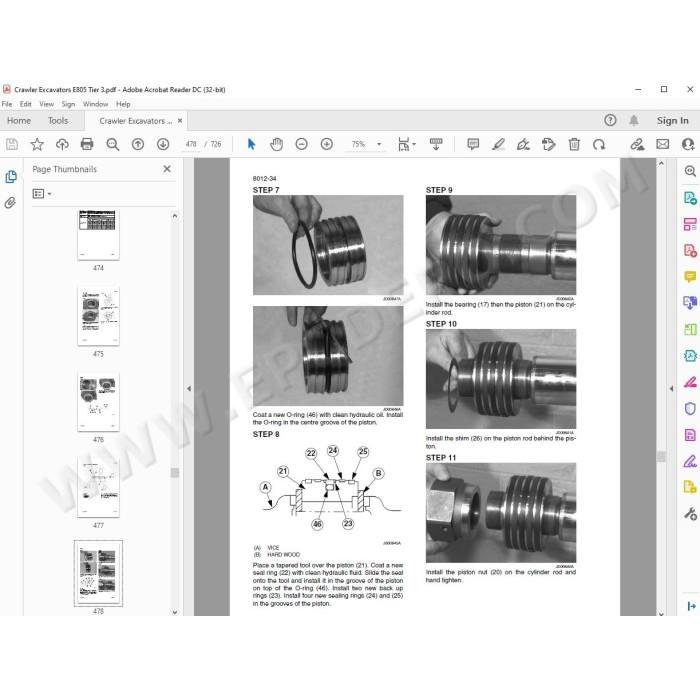This screenshot has width=700, height=700.
Task: Open thumbnail options dropdown menu
Action: (42, 194)
